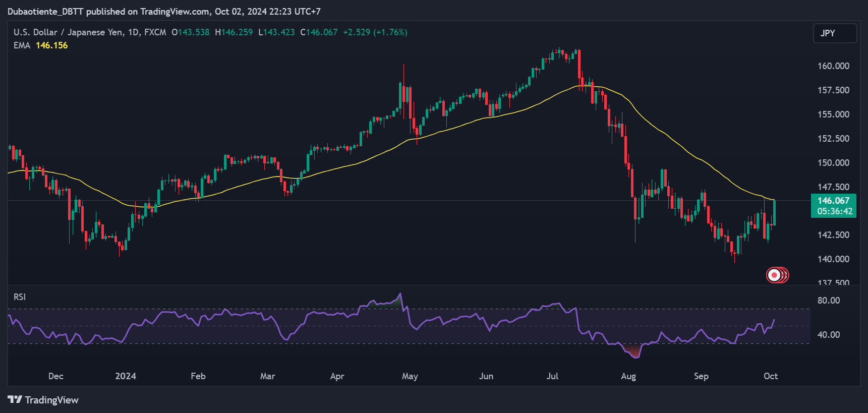Click the 142.500 price axis label
The width and height of the screenshot is (868, 413).
point(833,235)
